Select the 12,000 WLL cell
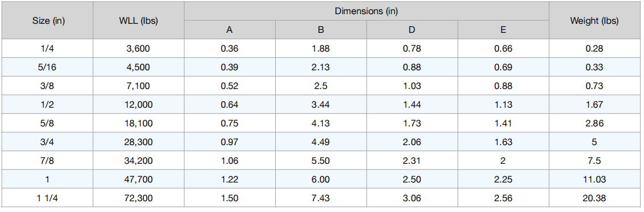This screenshot has width=644, height=212. 138,104
